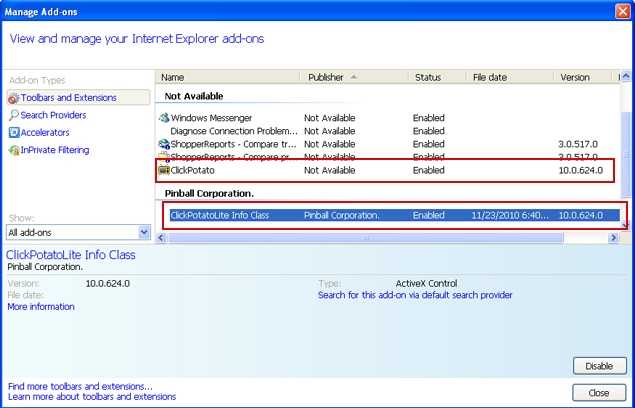Viewport: 635px width, 408px height.
Task: Open InPrivate Filtering category
Action: point(55,150)
